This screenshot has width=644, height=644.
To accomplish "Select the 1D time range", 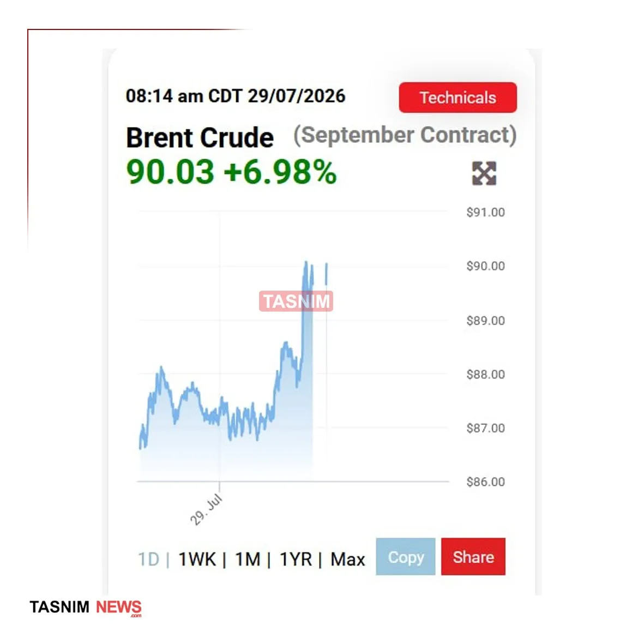I will (148, 559).
